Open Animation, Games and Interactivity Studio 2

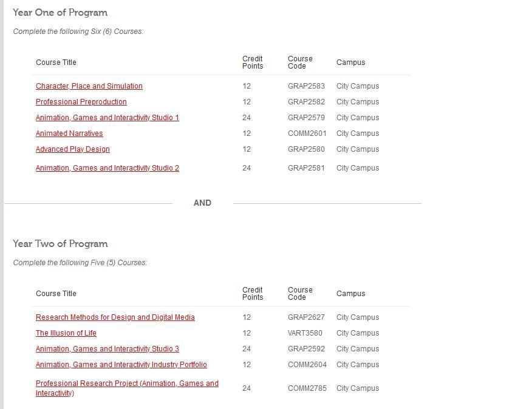pyautogui.click(x=107, y=168)
